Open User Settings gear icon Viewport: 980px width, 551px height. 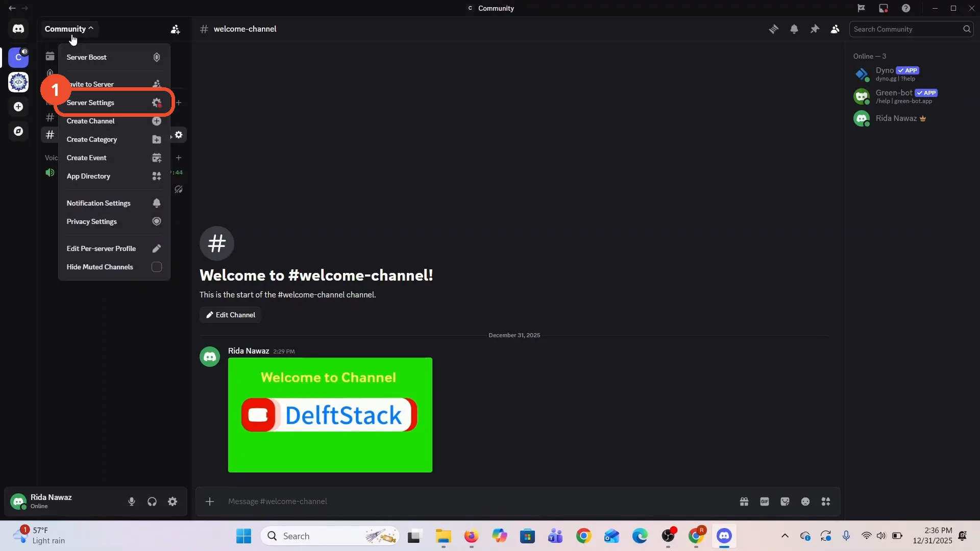[x=173, y=502]
